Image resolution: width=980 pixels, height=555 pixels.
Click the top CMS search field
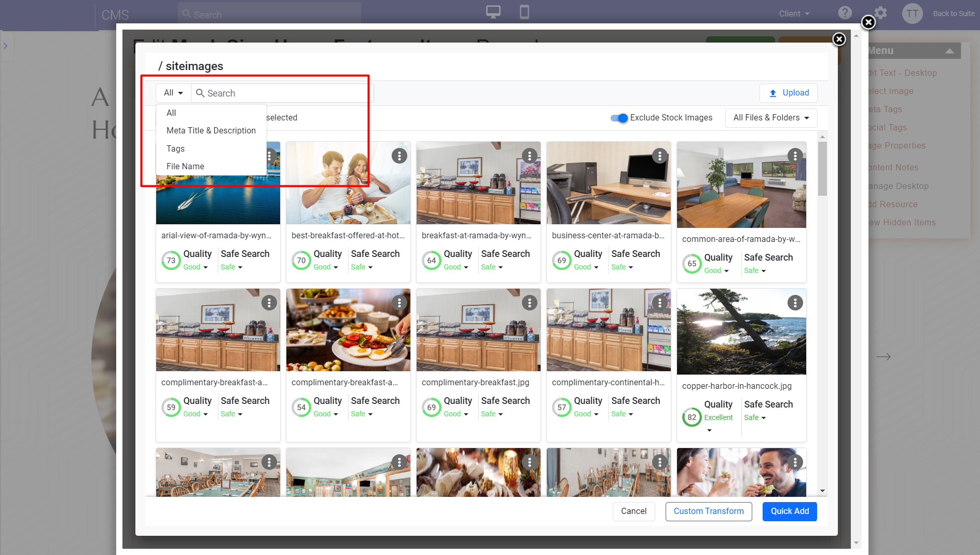tap(269, 14)
